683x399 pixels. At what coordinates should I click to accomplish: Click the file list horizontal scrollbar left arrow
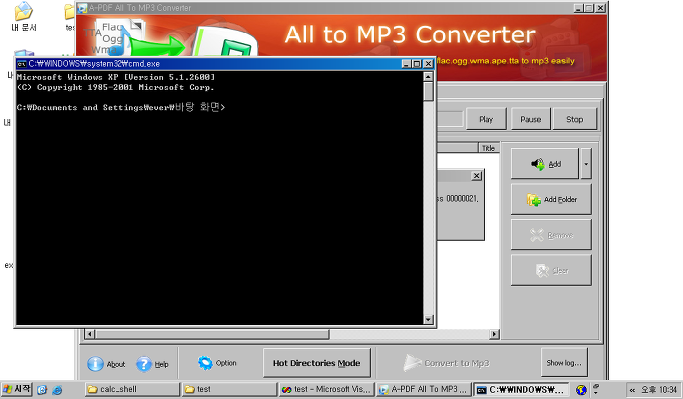pyautogui.click(x=90, y=334)
